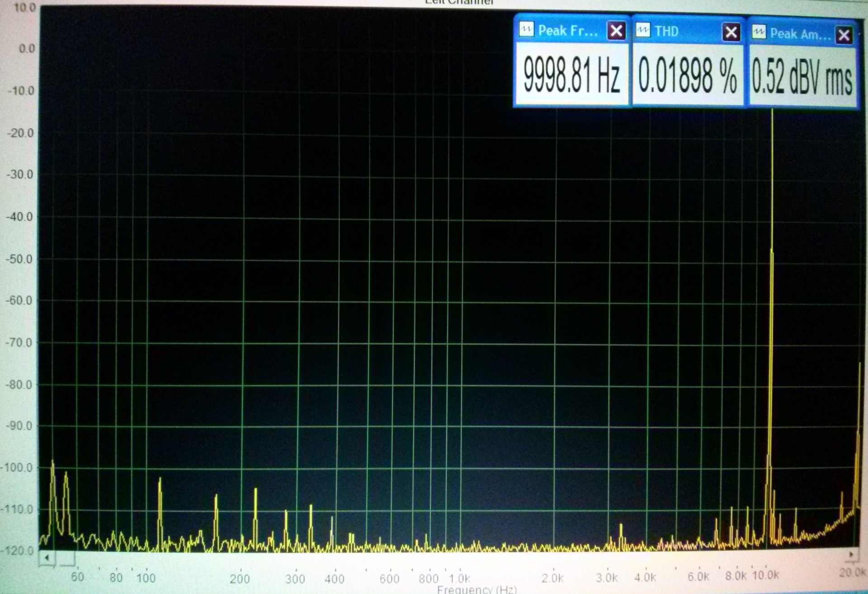Close the Peak Amplitude readout window
This screenshot has width=868, height=594.
click(x=844, y=35)
